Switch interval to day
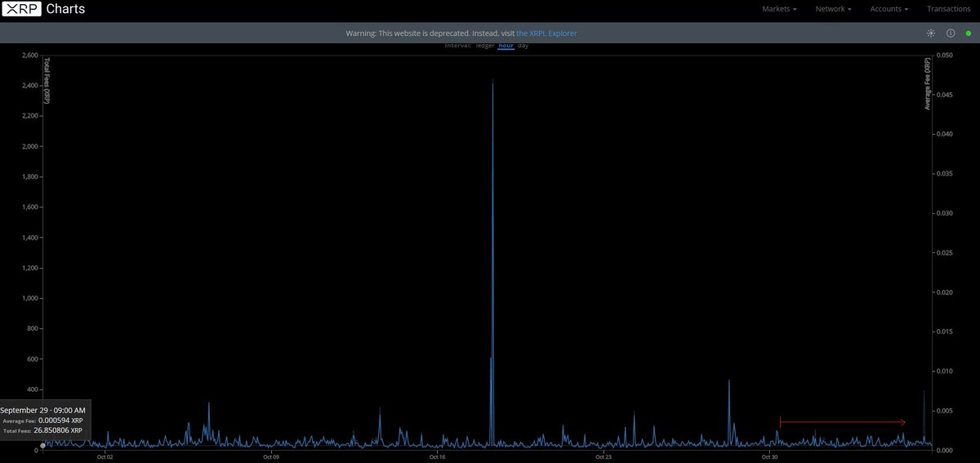980x463 pixels. [523, 46]
